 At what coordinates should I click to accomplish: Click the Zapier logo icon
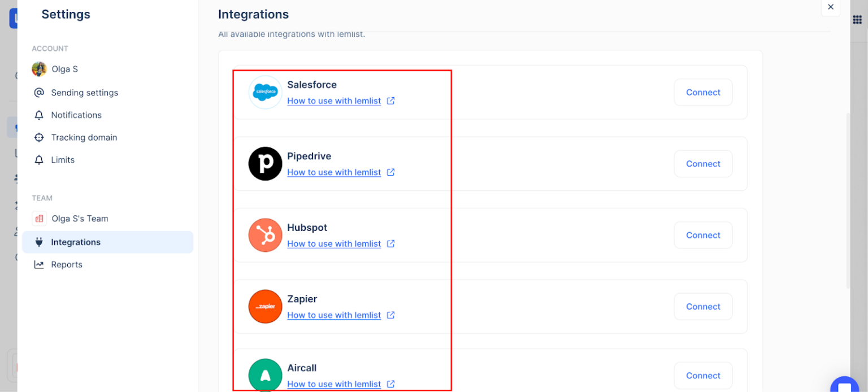coord(265,307)
